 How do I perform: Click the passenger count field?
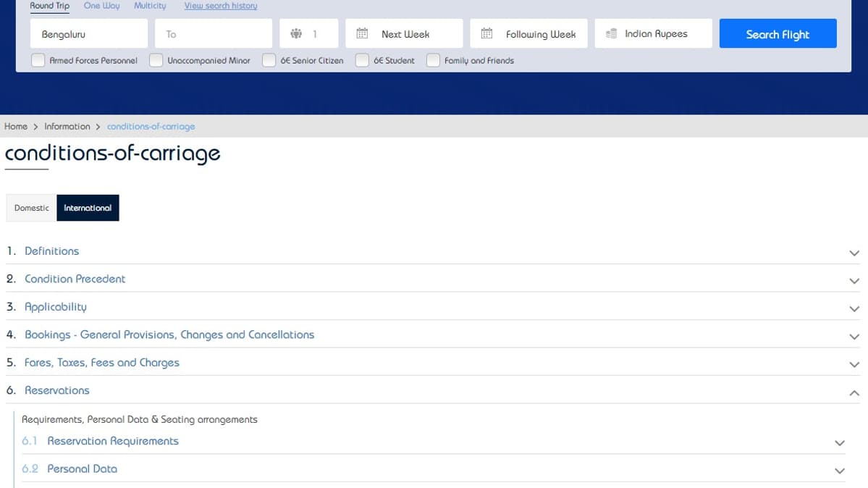(309, 33)
